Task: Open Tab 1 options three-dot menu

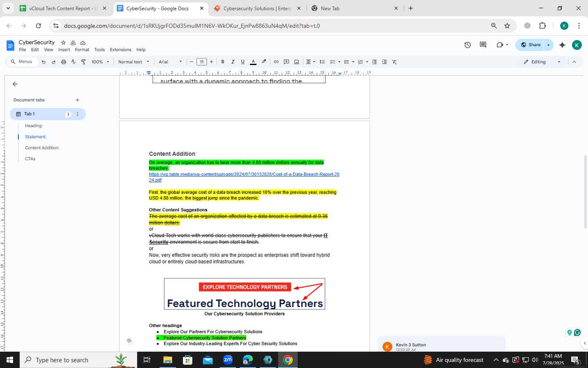Action: coord(78,114)
